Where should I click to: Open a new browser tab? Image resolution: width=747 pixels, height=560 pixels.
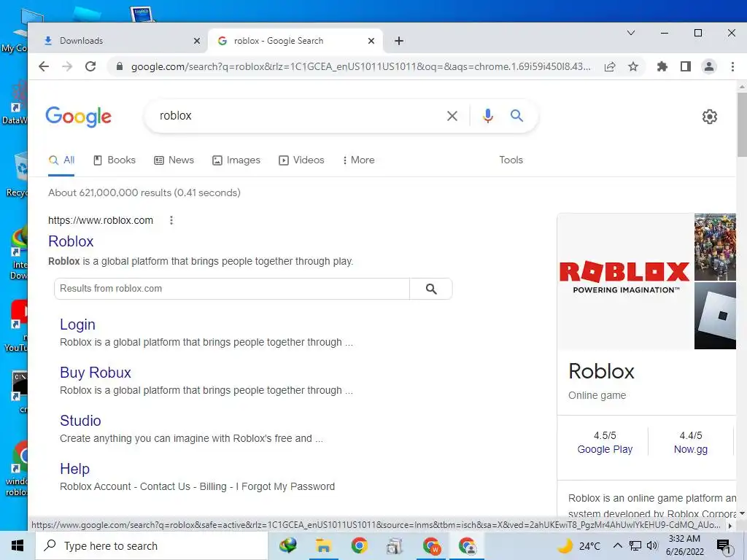(x=399, y=41)
